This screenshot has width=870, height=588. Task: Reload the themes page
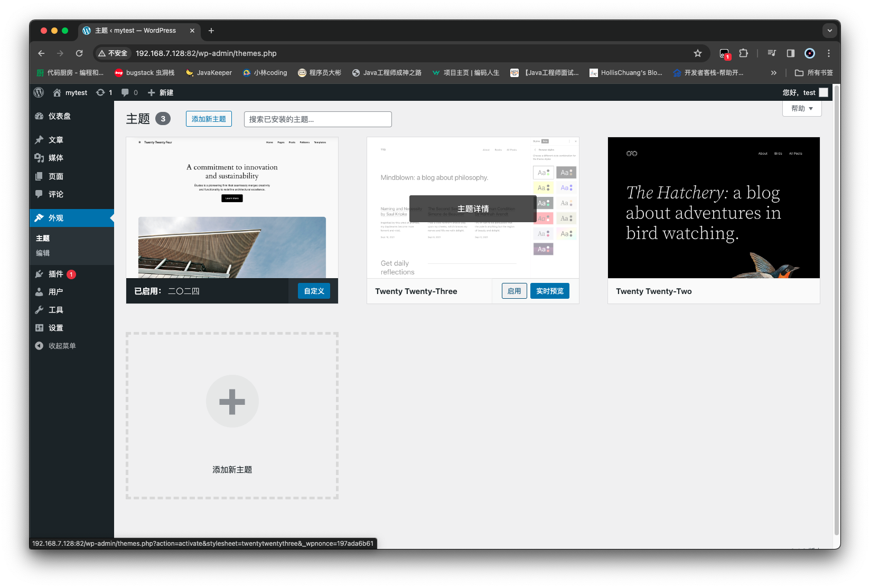79,53
